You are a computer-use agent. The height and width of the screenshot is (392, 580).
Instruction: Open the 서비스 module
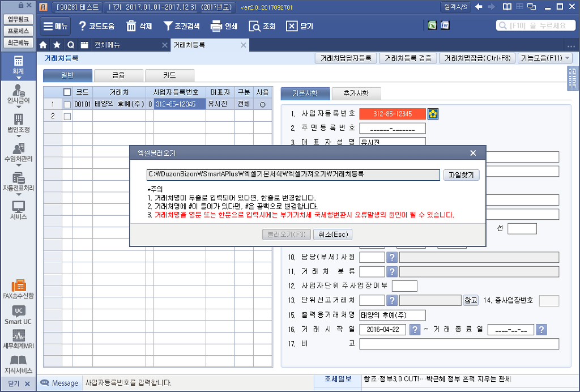(x=18, y=210)
